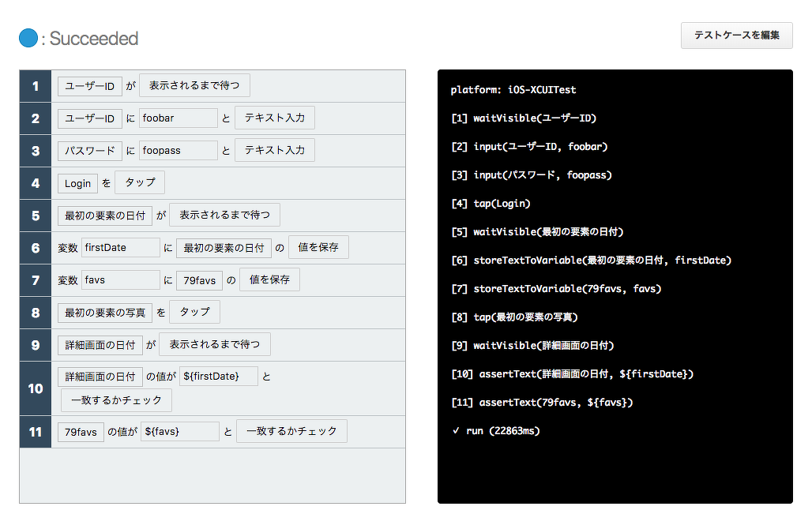Click 値を保存 action in step 6

[x=318, y=247]
